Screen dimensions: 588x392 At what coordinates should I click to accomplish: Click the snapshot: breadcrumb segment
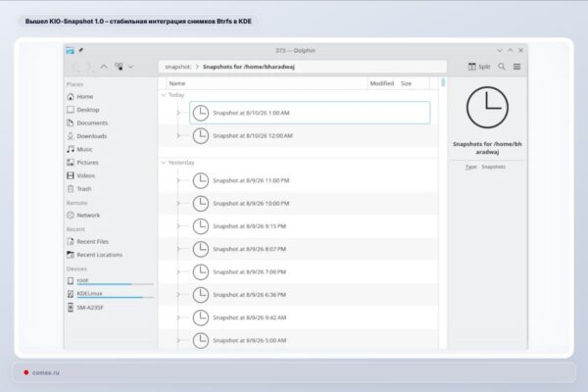pyautogui.click(x=177, y=67)
